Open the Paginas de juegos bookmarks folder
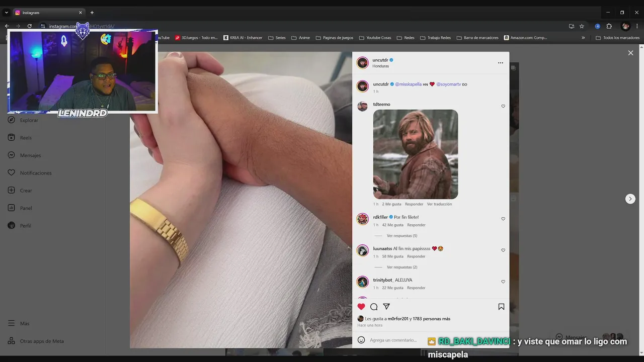Screen dimensions: 644x362 coord(334,38)
